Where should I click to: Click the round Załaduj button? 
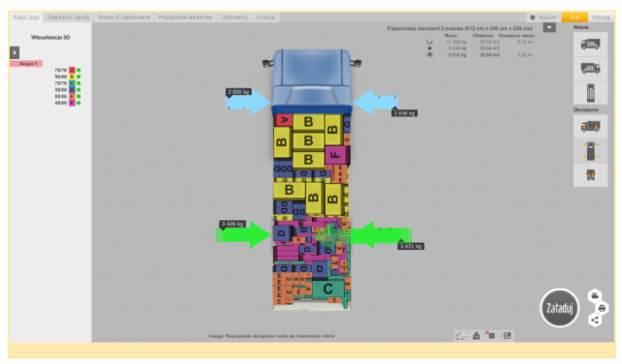(x=559, y=308)
